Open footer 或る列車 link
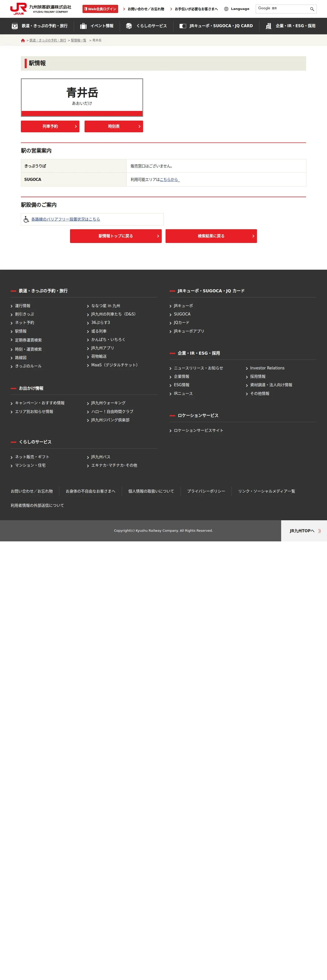The height and width of the screenshot is (980, 327). point(99,331)
